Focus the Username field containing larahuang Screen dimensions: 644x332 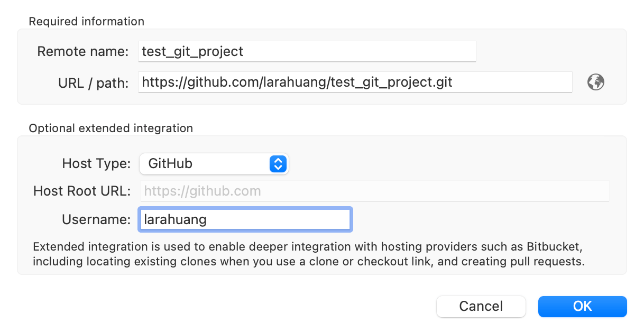click(x=245, y=219)
